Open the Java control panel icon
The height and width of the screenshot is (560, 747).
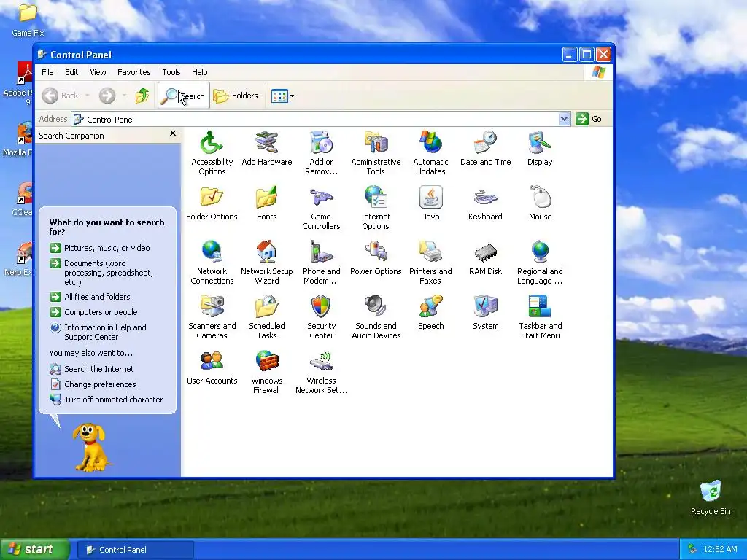tap(430, 203)
